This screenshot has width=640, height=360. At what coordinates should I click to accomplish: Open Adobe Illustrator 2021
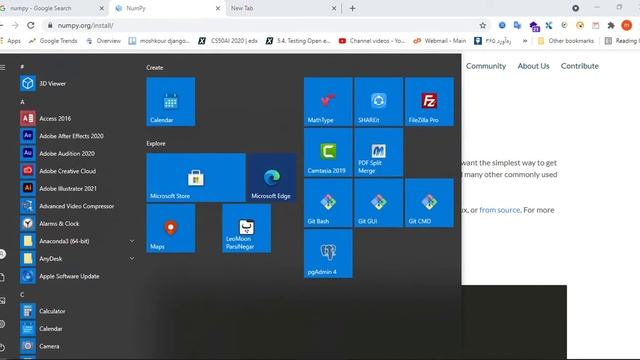tap(77, 189)
